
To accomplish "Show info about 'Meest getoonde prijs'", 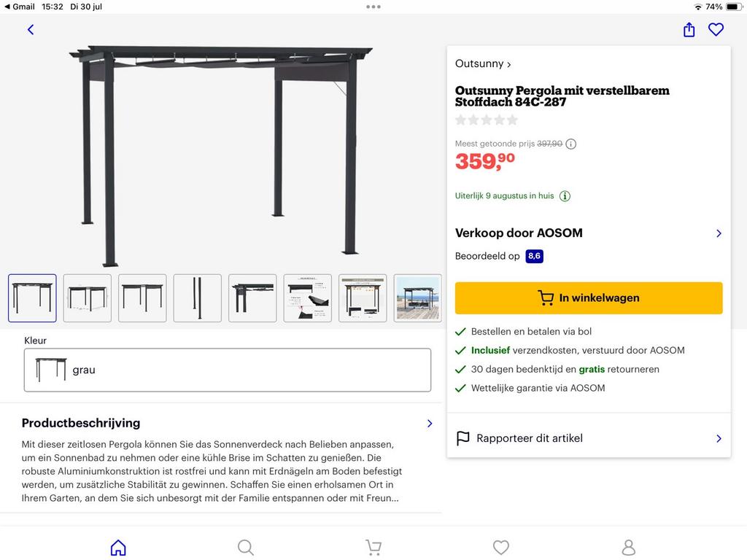I will click(x=570, y=144).
